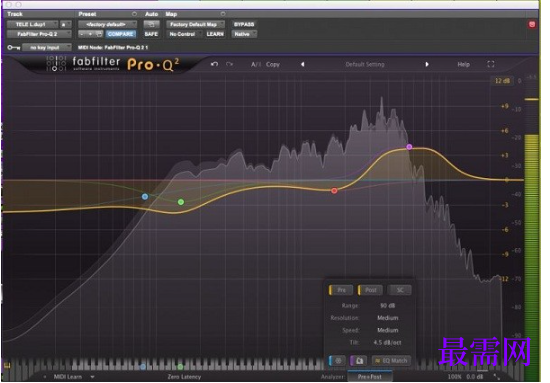Go to the previous preset arrow
Screen dimensions: 550x383
(x=302, y=64)
